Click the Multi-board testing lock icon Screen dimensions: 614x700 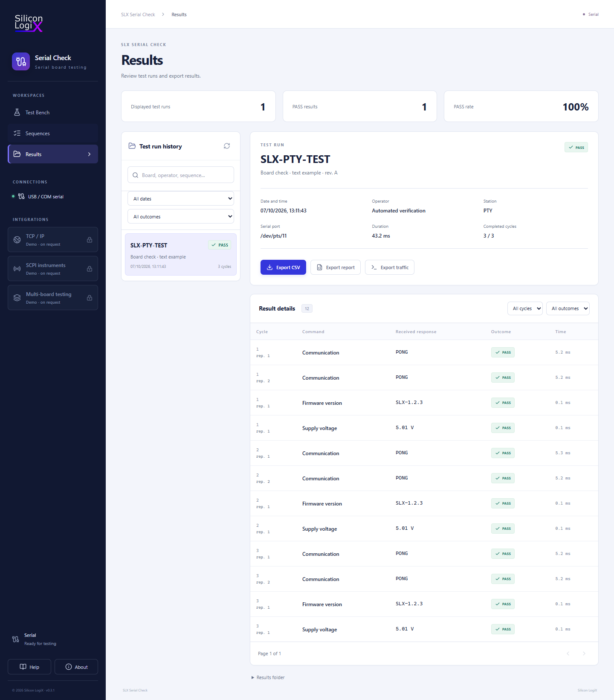90,298
